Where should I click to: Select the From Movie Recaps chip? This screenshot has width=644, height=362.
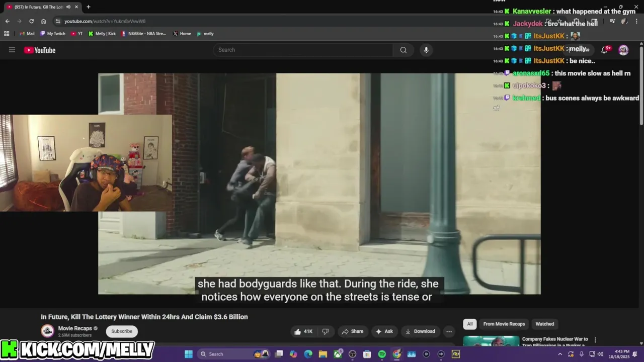[x=504, y=324]
